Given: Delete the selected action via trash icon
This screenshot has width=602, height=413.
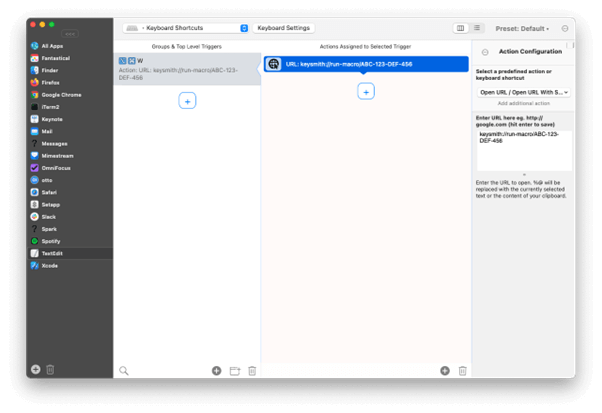Looking at the screenshot, I should click(462, 371).
